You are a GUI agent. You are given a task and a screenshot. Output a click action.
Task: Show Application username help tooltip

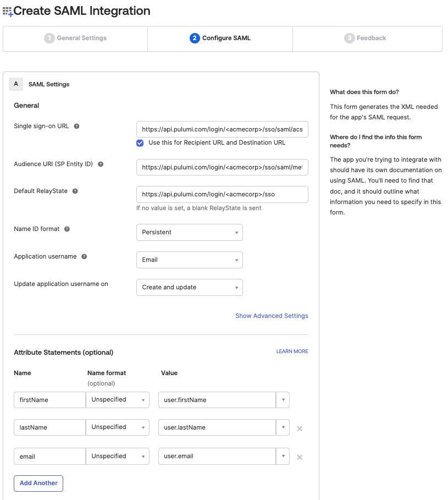[x=84, y=257]
